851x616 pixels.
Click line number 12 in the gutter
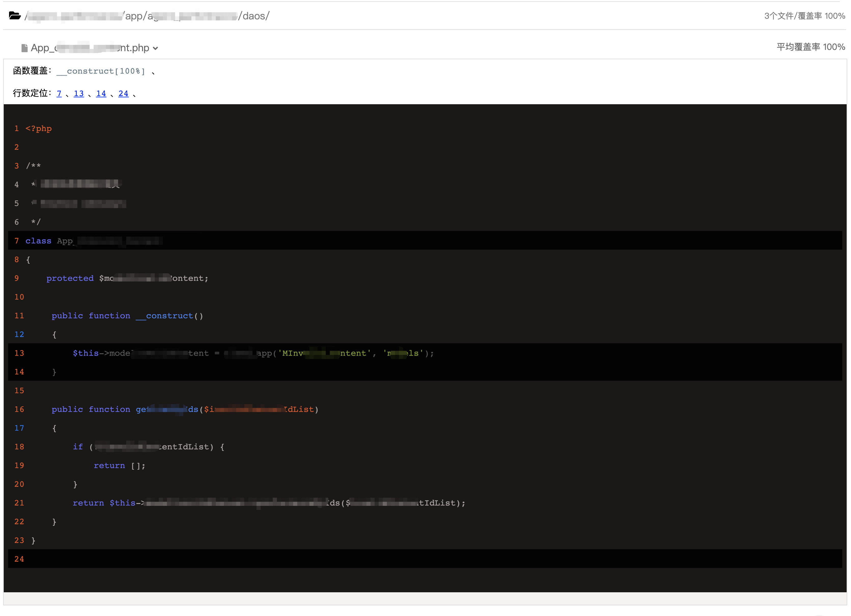pyautogui.click(x=19, y=335)
